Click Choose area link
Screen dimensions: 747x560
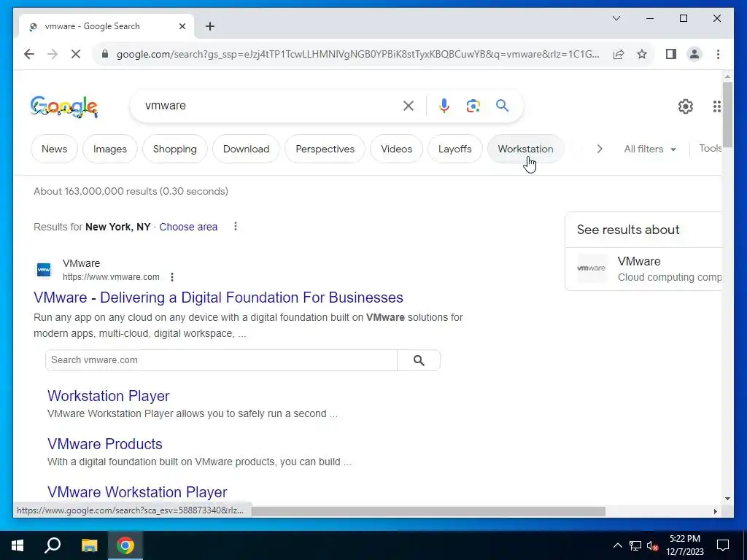tap(188, 227)
